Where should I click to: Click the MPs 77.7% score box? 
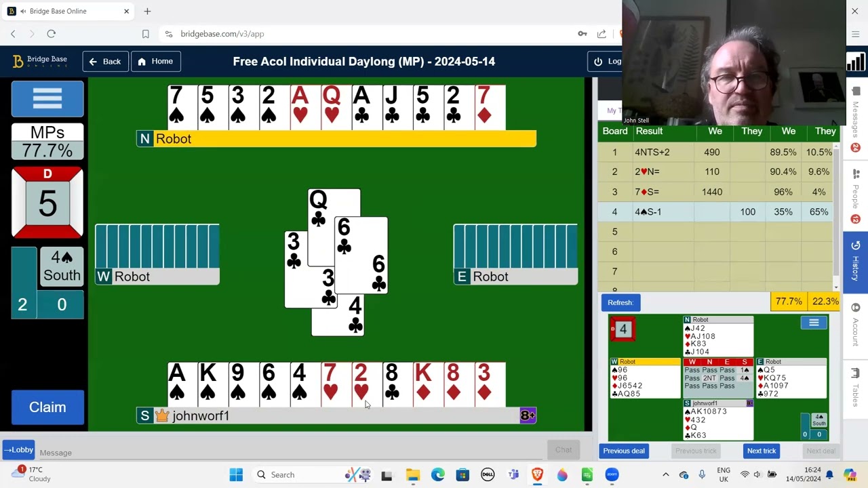tap(47, 141)
